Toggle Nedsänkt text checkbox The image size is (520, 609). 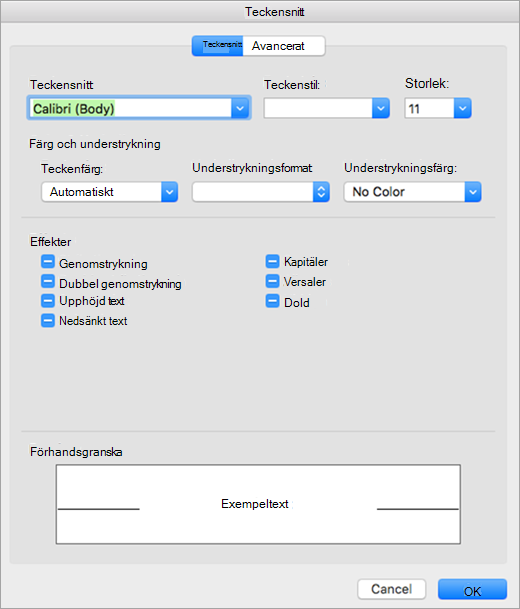pos(48,321)
